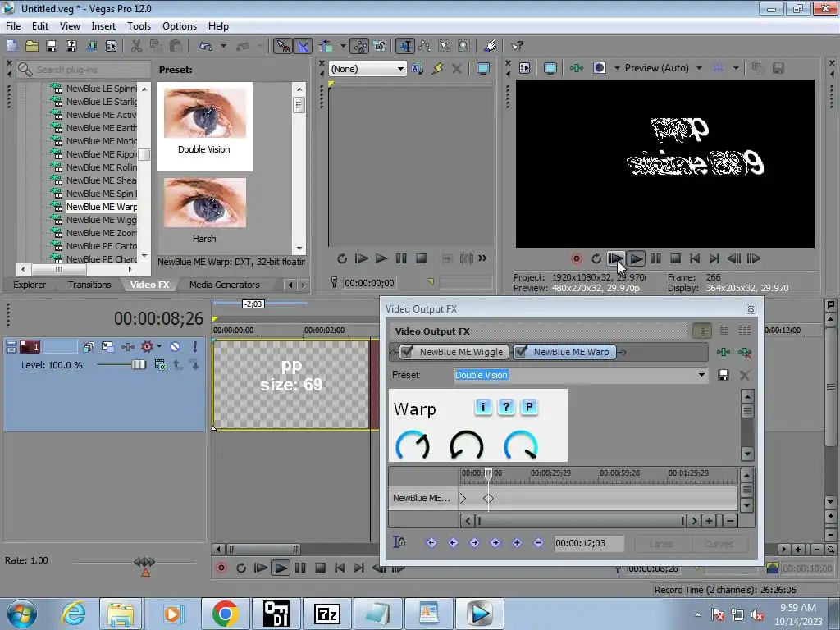Open the preview overlays grid dropdown
Image resolution: width=840 pixels, height=630 pixels.
tap(736, 68)
